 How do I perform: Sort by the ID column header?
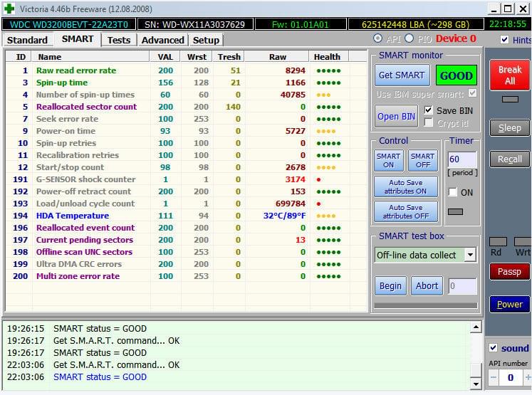pos(19,57)
